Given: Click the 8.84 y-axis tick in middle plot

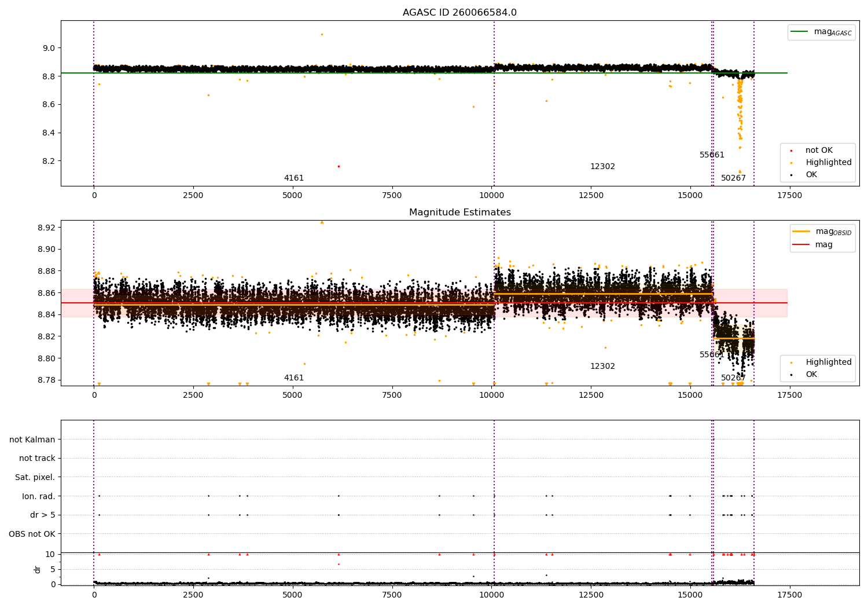Looking at the screenshot, I should click(x=46, y=315).
